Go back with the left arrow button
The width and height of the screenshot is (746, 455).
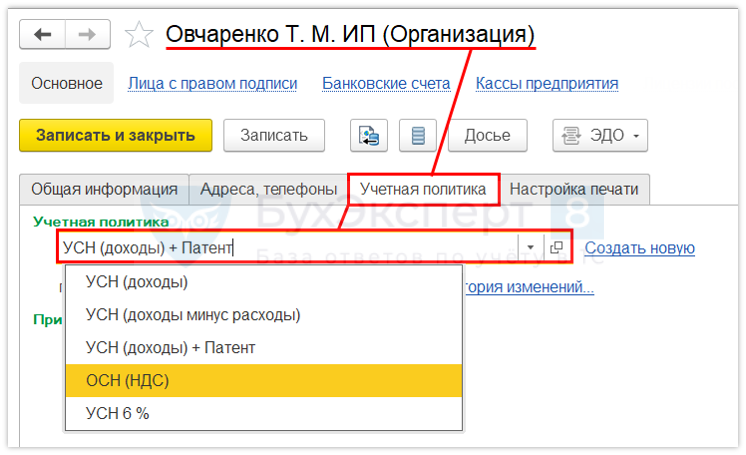coord(42,34)
